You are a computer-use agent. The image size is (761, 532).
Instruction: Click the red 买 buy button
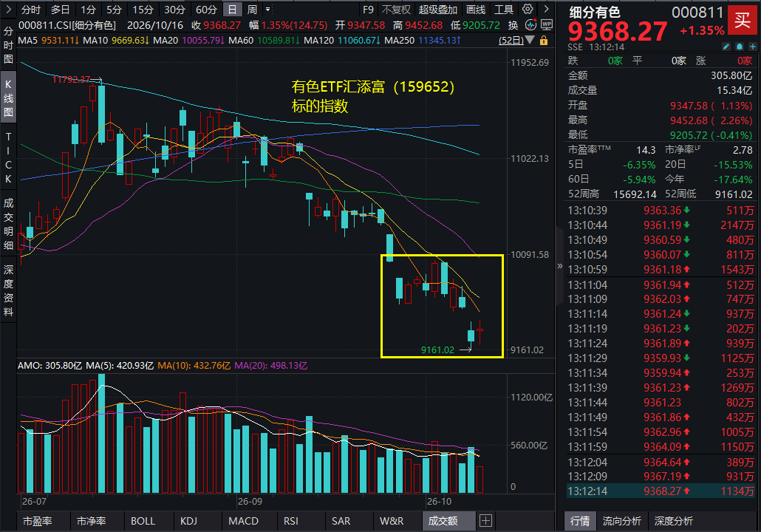[x=742, y=20]
